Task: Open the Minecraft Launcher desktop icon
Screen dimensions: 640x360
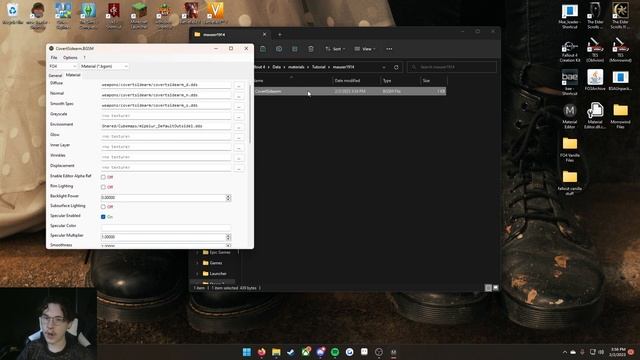Action: [x=139, y=16]
